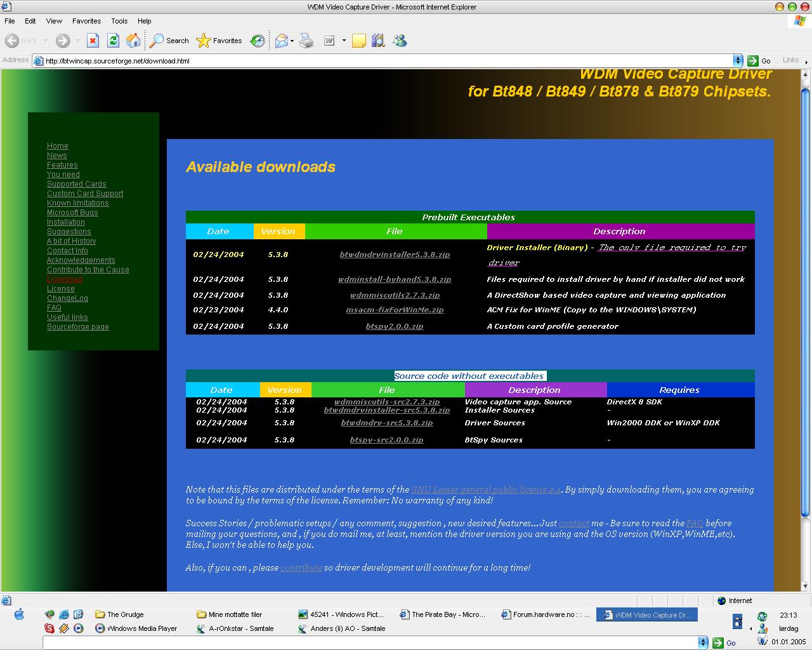The image size is (812, 650).
Task: Open the Research books icon
Action: coord(379,41)
